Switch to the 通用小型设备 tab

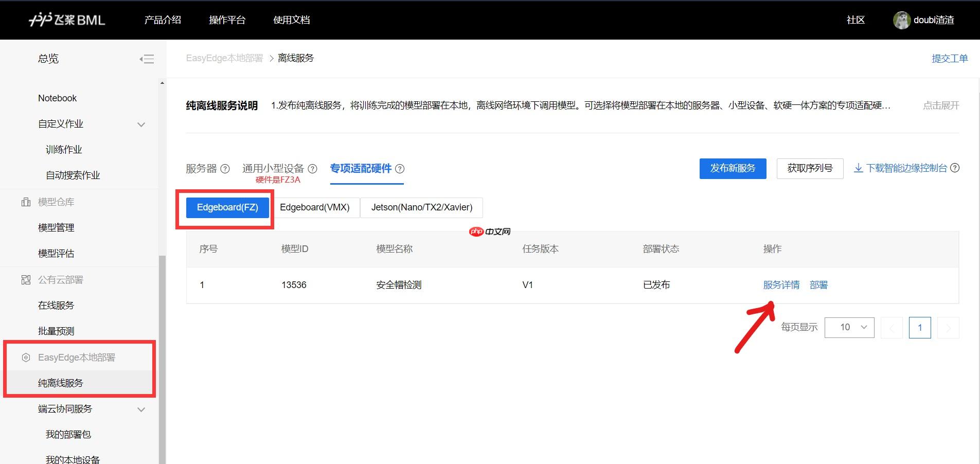[x=273, y=168]
